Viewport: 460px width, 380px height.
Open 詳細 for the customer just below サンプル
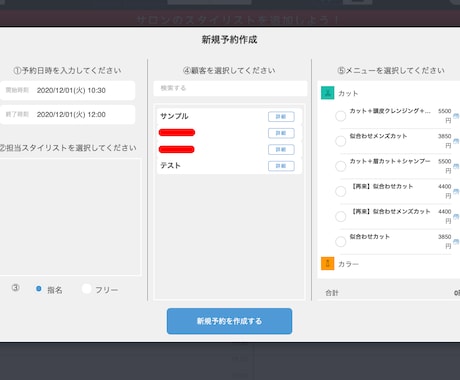(x=281, y=133)
